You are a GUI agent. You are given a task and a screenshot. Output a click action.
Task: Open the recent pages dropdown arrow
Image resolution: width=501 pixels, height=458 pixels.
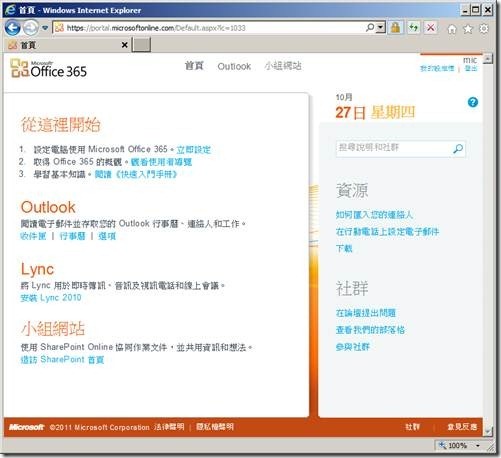click(45, 28)
